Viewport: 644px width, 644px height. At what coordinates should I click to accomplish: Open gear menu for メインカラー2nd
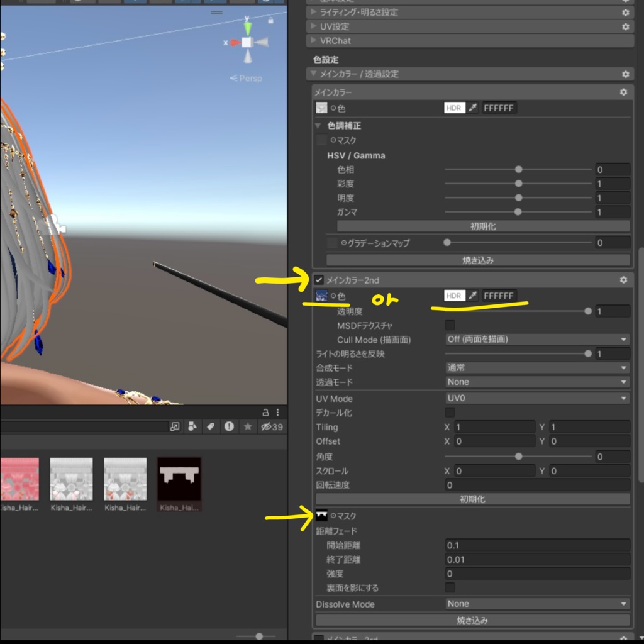pyautogui.click(x=623, y=280)
